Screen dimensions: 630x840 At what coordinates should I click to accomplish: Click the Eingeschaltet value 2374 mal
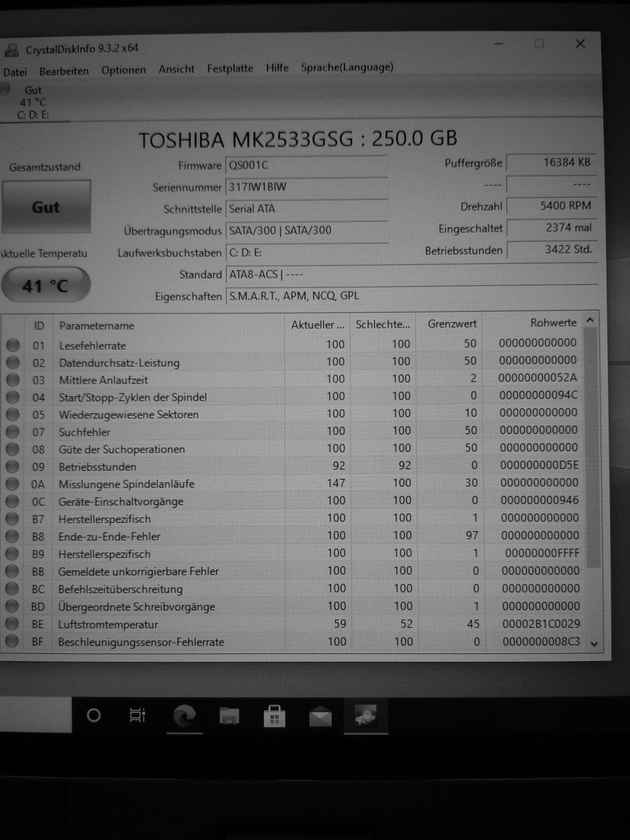tap(552, 228)
